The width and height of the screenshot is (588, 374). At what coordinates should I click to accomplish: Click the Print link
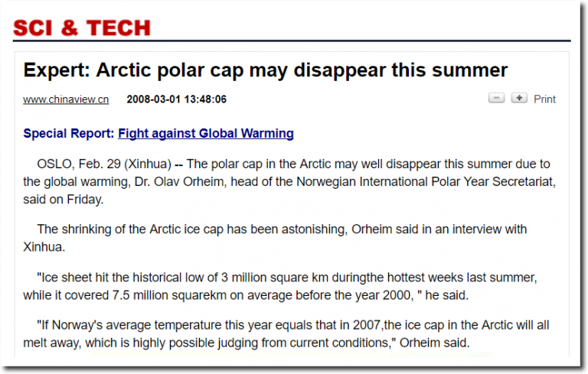[544, 99]
